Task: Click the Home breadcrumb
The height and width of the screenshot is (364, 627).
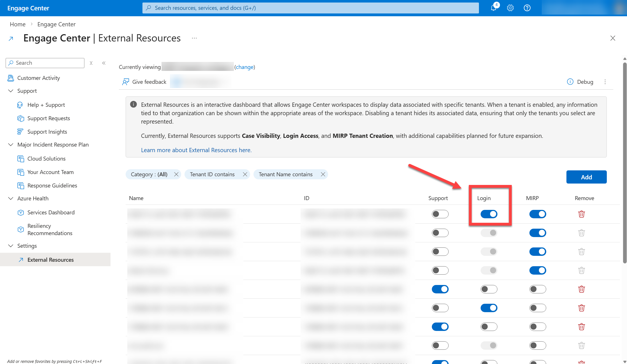Action: point(18,24)
